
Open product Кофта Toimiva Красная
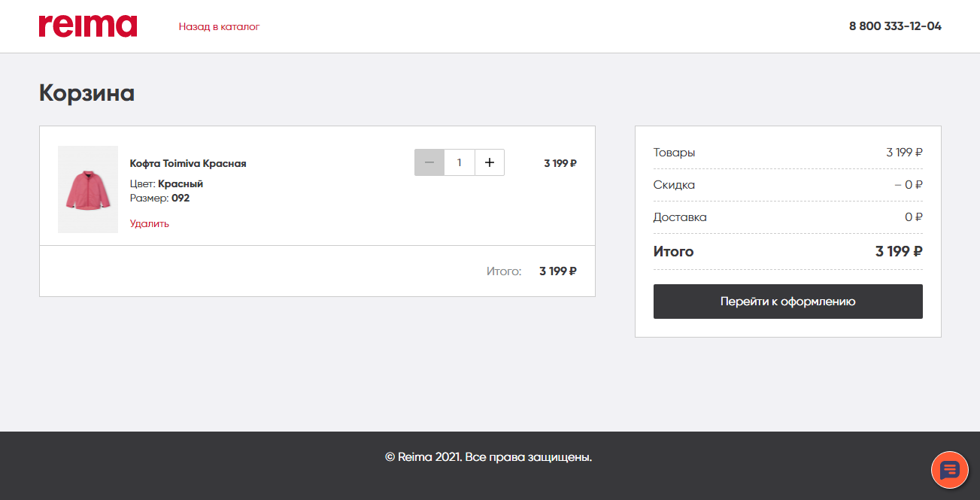coord(188,163)
